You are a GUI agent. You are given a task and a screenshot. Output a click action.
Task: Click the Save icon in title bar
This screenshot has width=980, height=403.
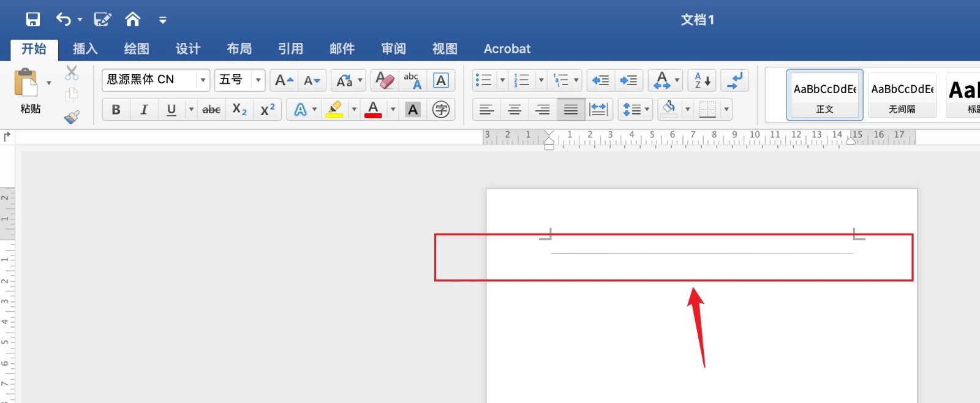(33, 20)
